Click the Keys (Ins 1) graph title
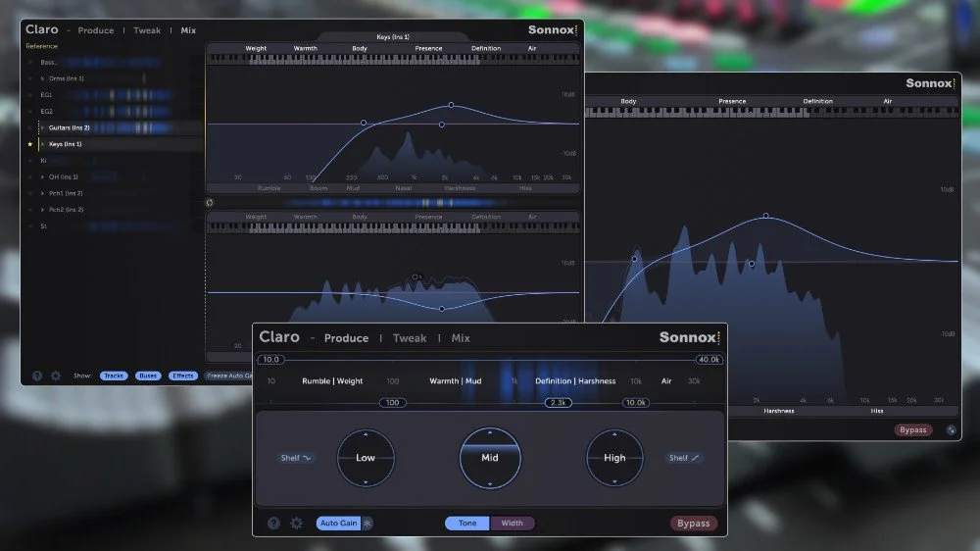 (x=393, y=37)
